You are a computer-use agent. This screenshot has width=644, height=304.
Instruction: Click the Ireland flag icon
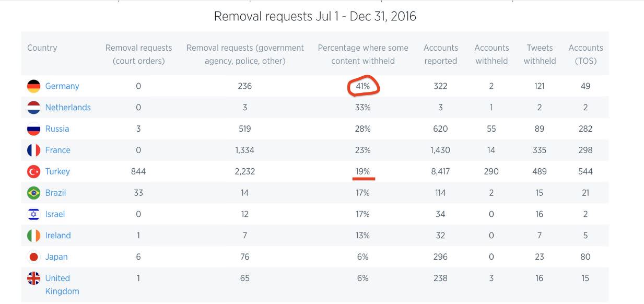pos(33,236)
